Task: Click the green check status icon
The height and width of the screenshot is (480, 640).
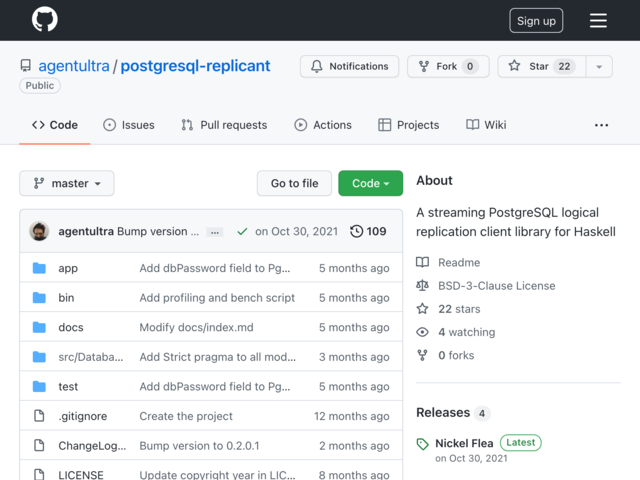Action: point(242,231)
